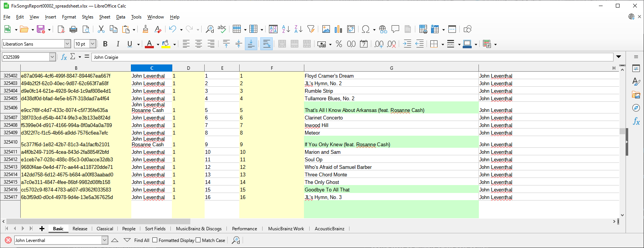Apply the yellow background highlighting color
The height and width of the screenshot is (248, 644).
[x=166, y=44]
